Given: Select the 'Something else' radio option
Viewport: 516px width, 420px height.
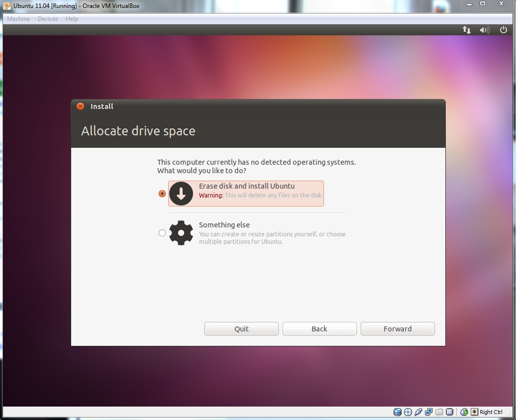Looking at the screenshot, I should click(162, 232).
